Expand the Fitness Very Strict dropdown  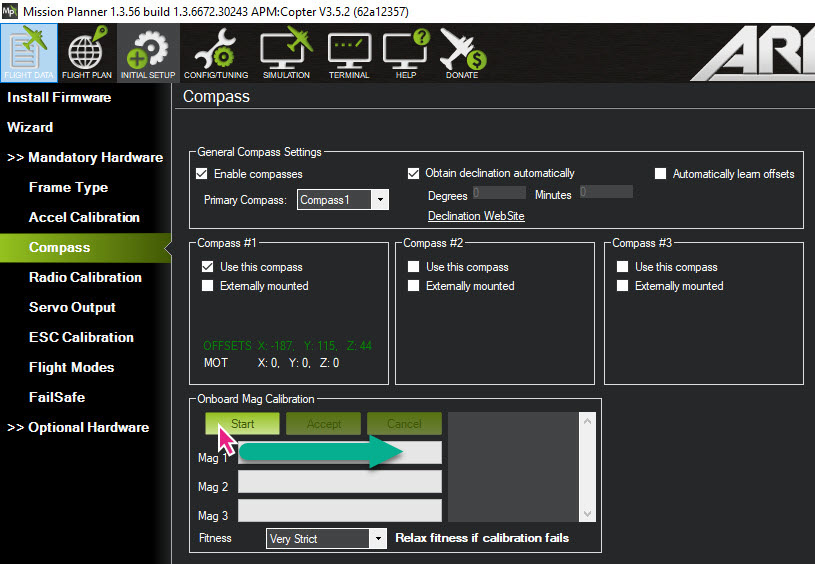click(377, 539)
